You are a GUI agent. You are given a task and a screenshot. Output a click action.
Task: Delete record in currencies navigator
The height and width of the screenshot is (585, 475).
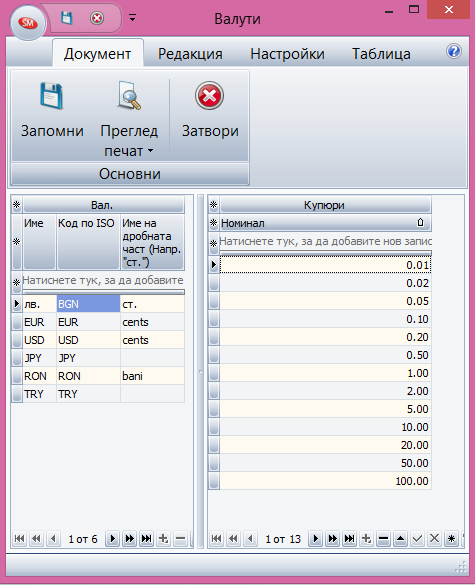(181, 538)
